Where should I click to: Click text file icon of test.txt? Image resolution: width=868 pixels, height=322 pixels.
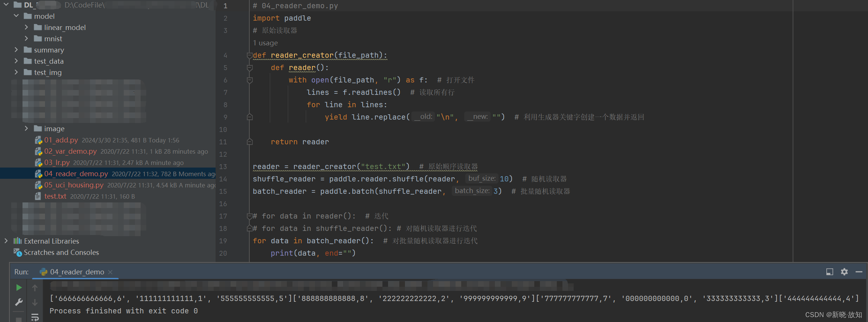[x=38, y=196]
